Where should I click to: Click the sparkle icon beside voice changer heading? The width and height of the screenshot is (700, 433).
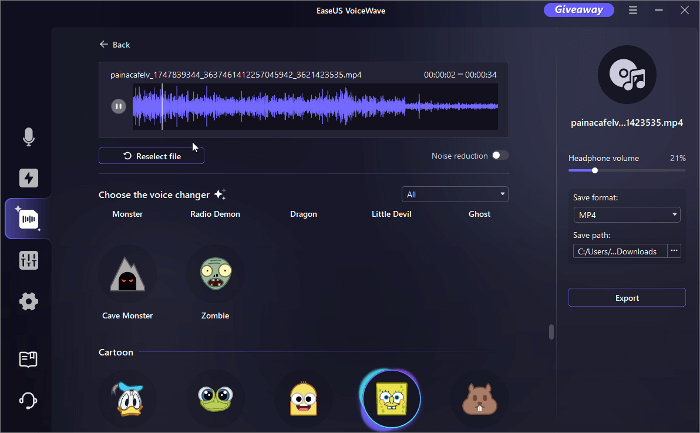(x=220, y=194)
